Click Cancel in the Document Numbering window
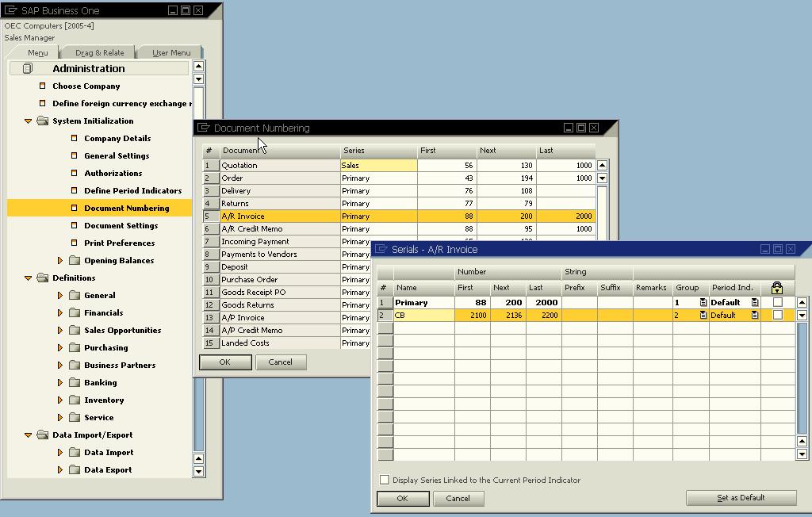Image resolution: width=812 pixels, height=517 pixels. click(x=280, y=362)
